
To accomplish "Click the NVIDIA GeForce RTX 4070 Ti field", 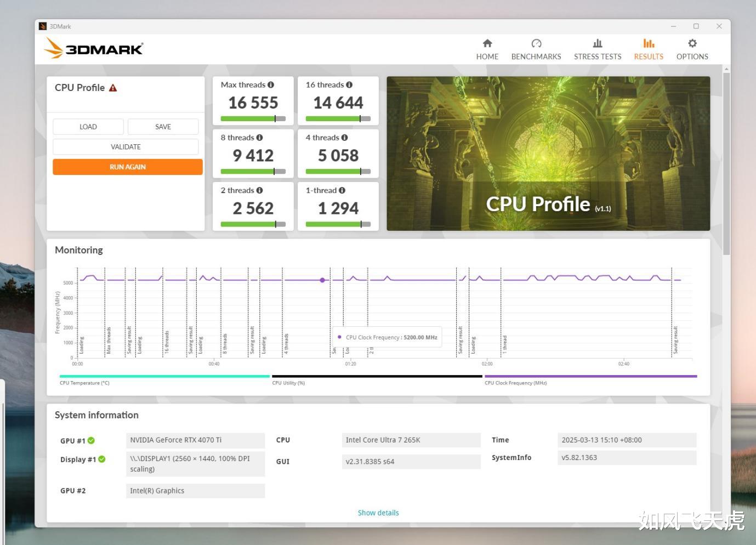I will (x=196, y=440).
